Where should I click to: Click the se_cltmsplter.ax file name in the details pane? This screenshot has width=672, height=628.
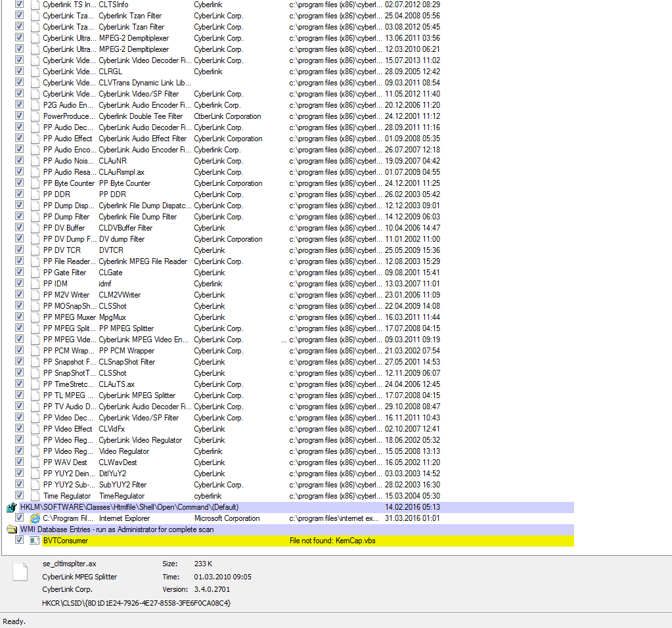click(x=70, y=564)
